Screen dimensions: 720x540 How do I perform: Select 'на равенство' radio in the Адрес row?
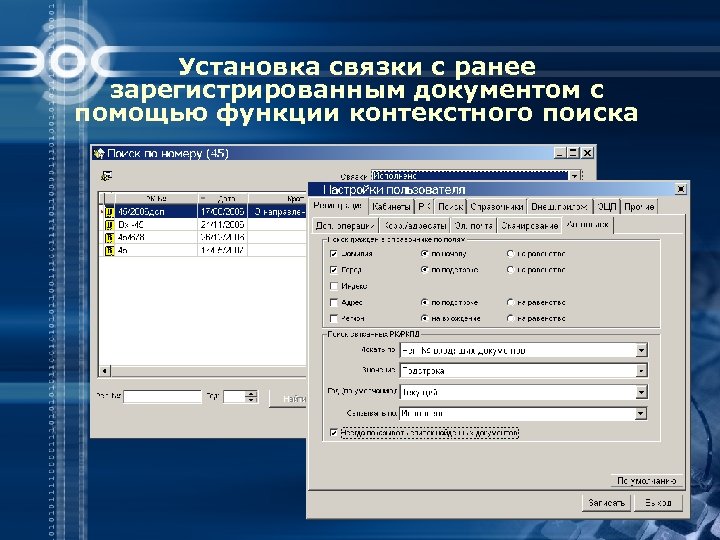510,303
